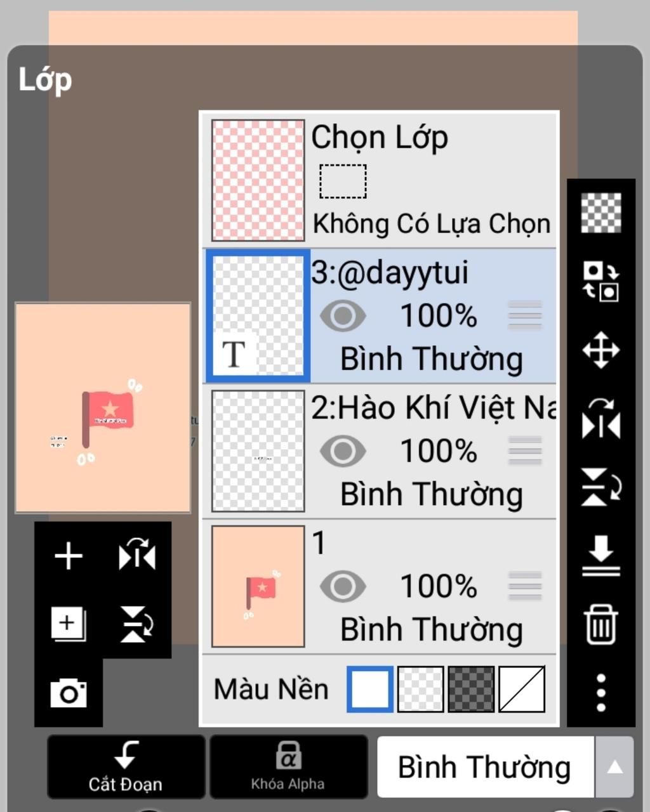Choose the white Màu Nền background swatch
The width and height of the screenshot is (650, 812).
pyautogui.click(x=370, y=689)
